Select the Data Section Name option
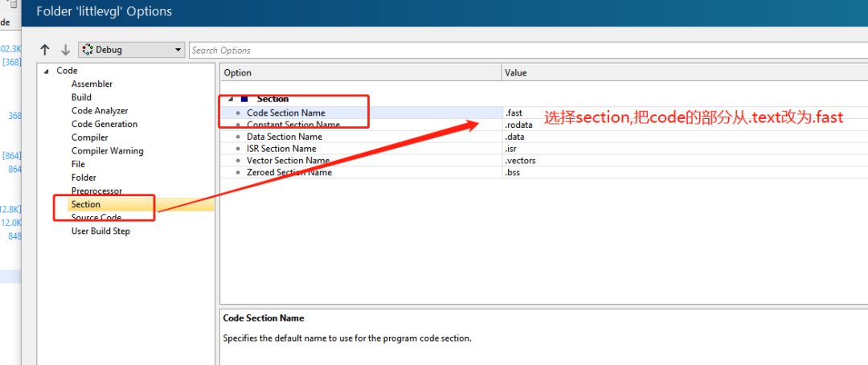Viewport: 868px width, 365px height. point(284,136)
